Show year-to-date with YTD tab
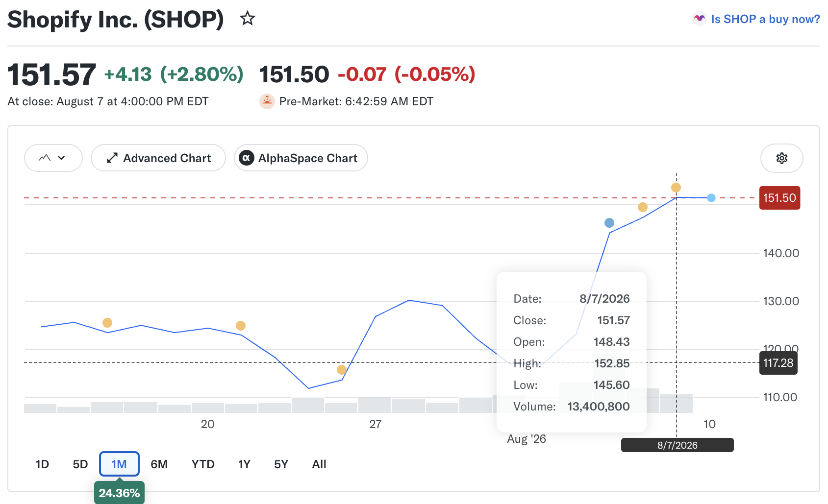Viewport: 828px width, 504px height. (203, 464)
